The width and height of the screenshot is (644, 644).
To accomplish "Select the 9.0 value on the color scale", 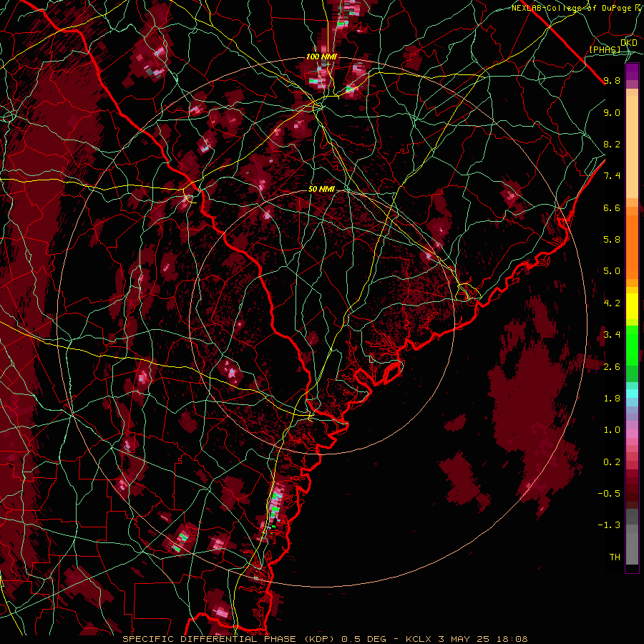I will [x=612, y=112].
